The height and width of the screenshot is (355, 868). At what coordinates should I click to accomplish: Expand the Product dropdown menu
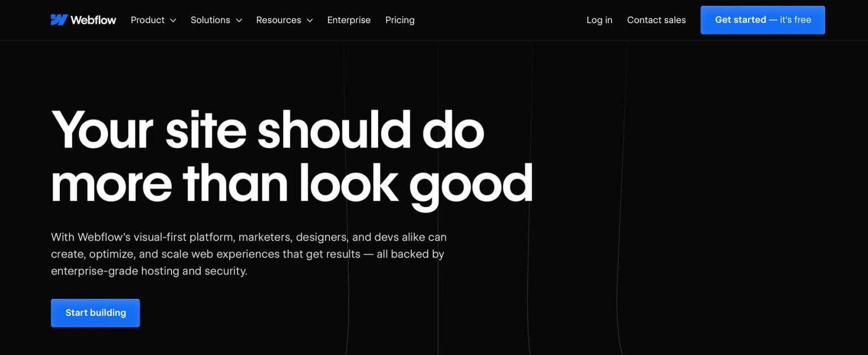(148, 20)
